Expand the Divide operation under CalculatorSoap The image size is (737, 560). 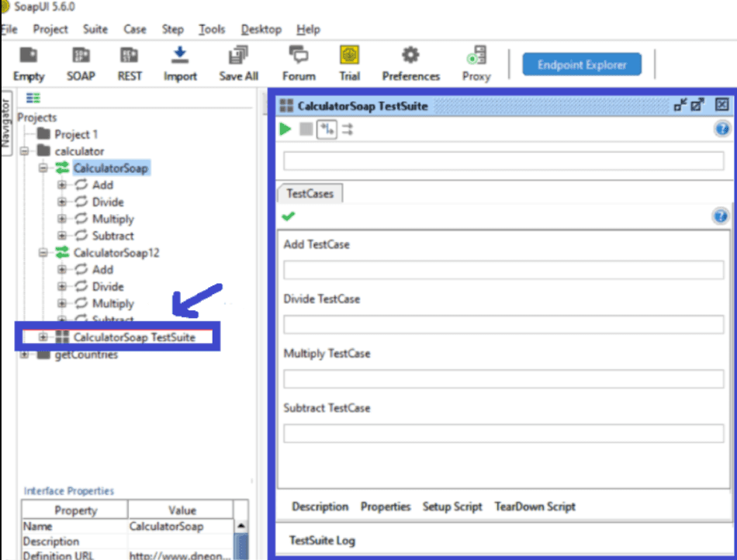click(62, 202)
